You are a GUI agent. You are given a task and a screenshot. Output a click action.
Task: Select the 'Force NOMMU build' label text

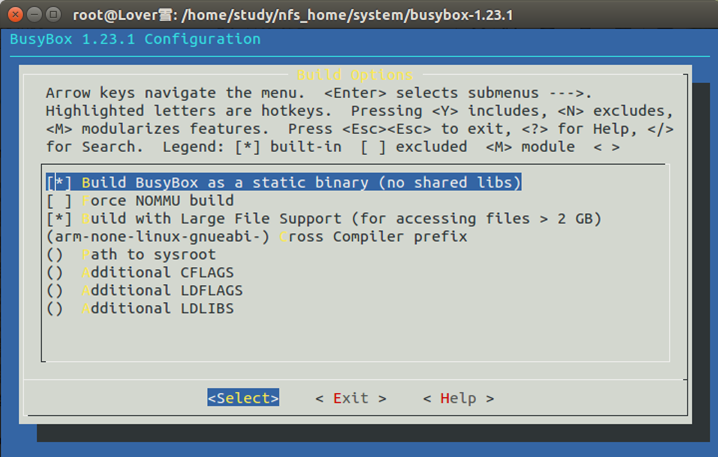160,201
